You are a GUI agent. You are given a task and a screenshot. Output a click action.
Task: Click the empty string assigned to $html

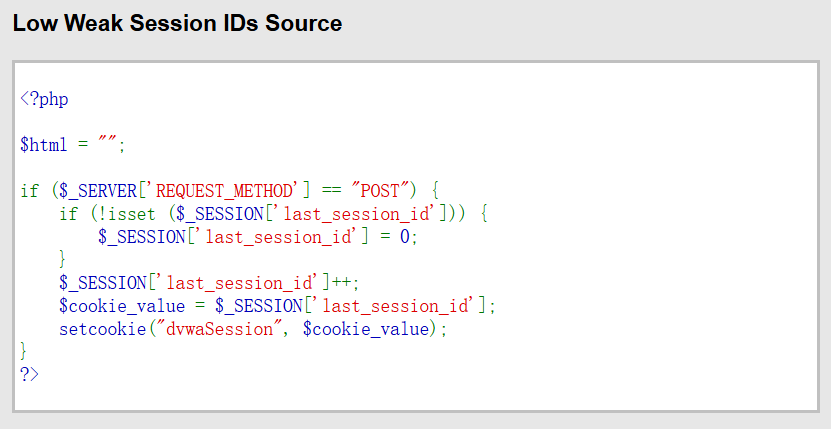click(x=107, y=145)
